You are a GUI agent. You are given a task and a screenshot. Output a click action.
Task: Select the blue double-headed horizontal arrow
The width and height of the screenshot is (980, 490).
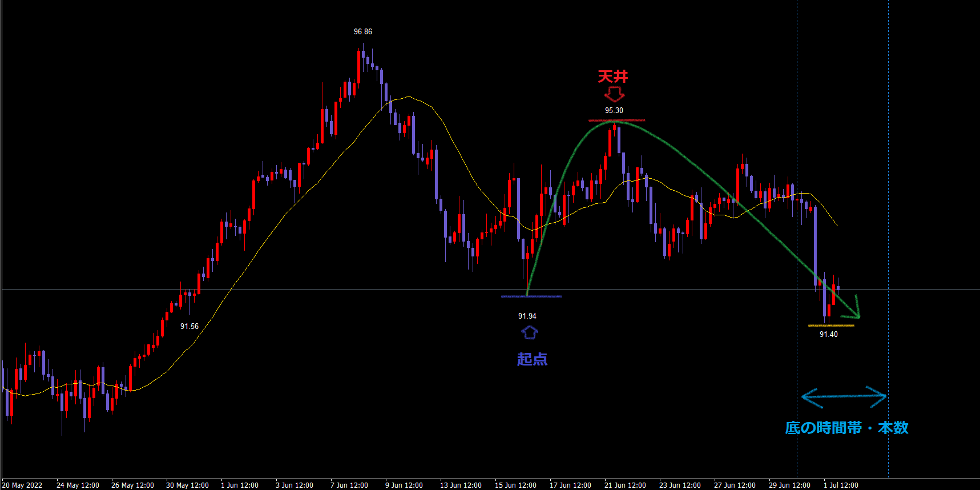click(844, 396)
